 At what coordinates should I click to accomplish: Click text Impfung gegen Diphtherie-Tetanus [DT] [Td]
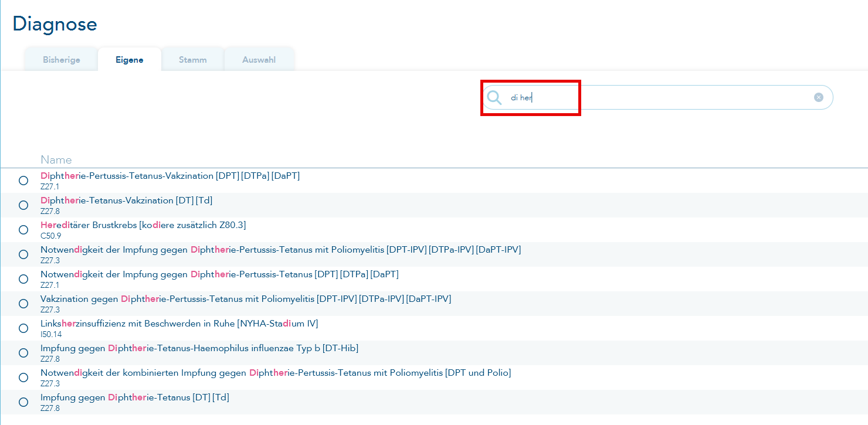click(135, 397)
